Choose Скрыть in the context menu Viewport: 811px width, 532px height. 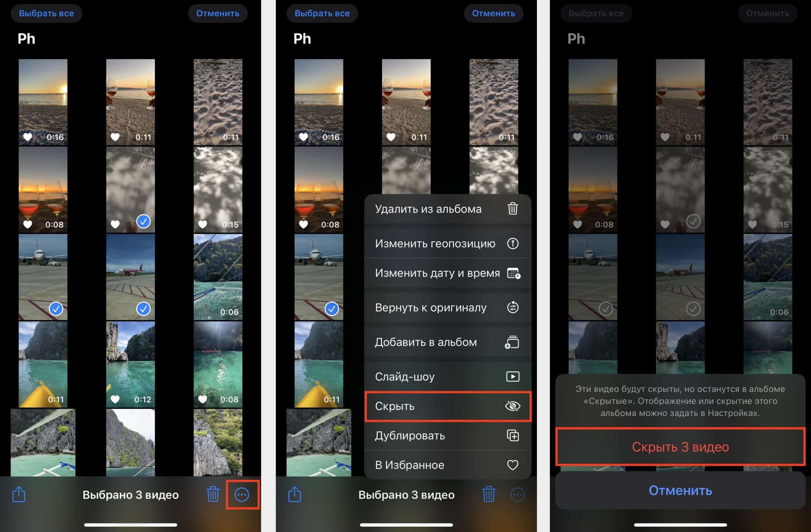click(x=448, y=406)
